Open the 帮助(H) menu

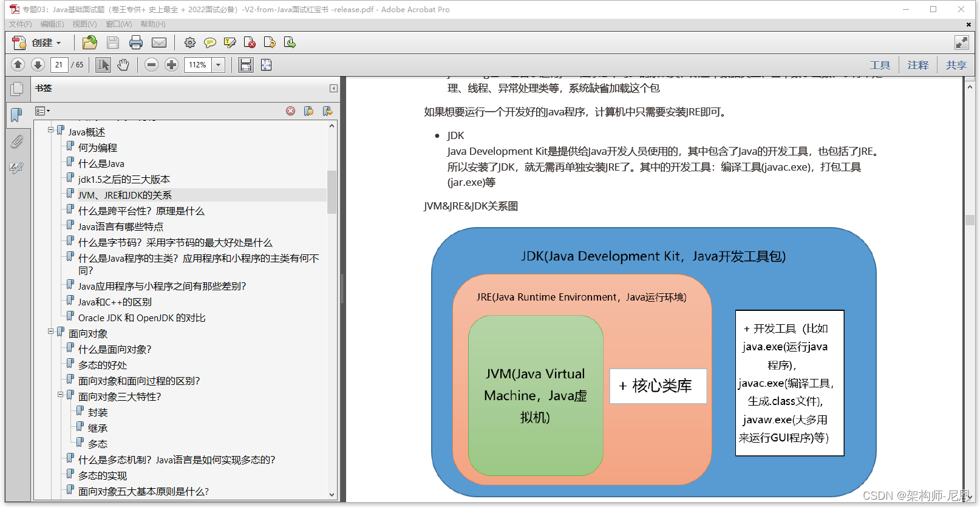(x=153, y=24)
